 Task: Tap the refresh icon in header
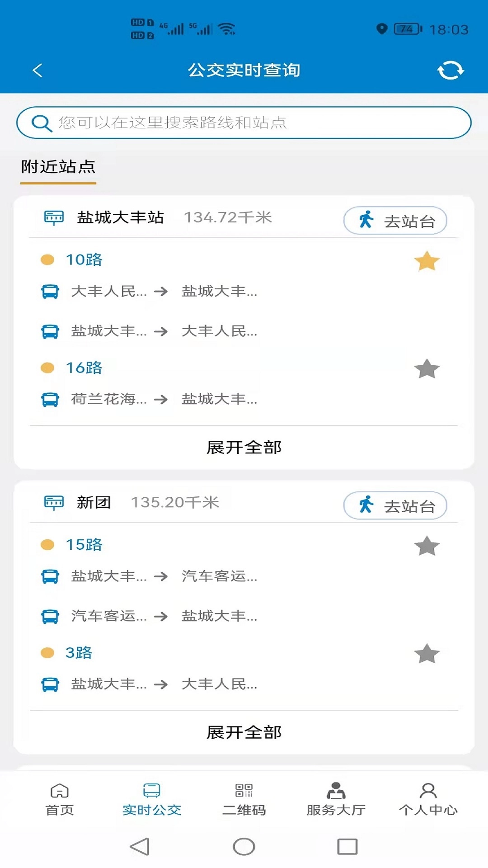tap(450, 71)
